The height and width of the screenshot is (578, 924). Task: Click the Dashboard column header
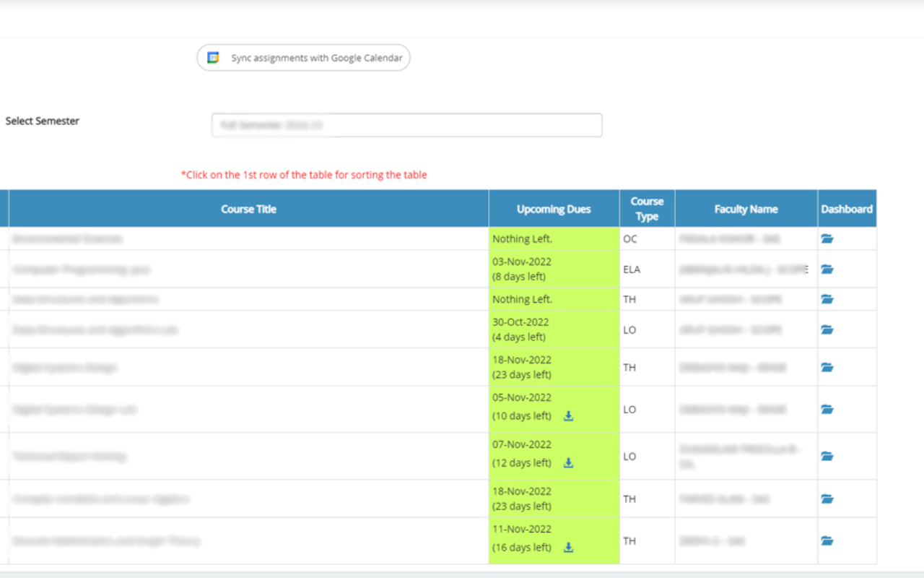[x=847, y=209]
